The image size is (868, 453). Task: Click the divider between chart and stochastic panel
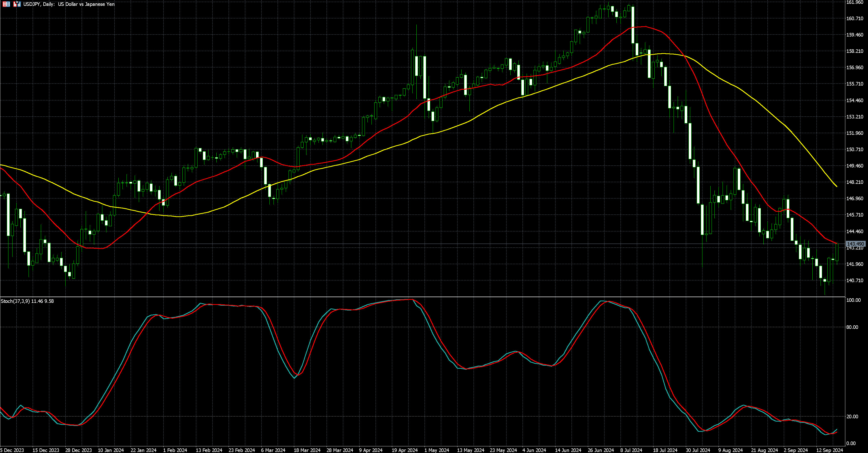[421, 297]
